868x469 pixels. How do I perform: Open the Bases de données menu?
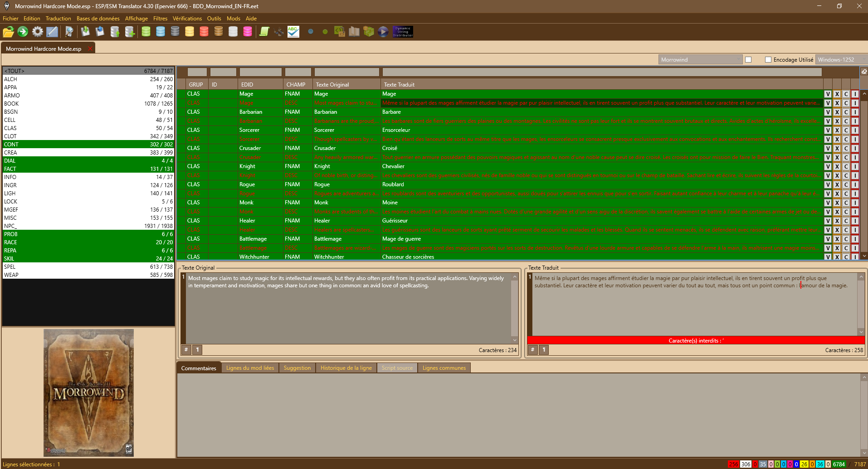pos(98,19)
